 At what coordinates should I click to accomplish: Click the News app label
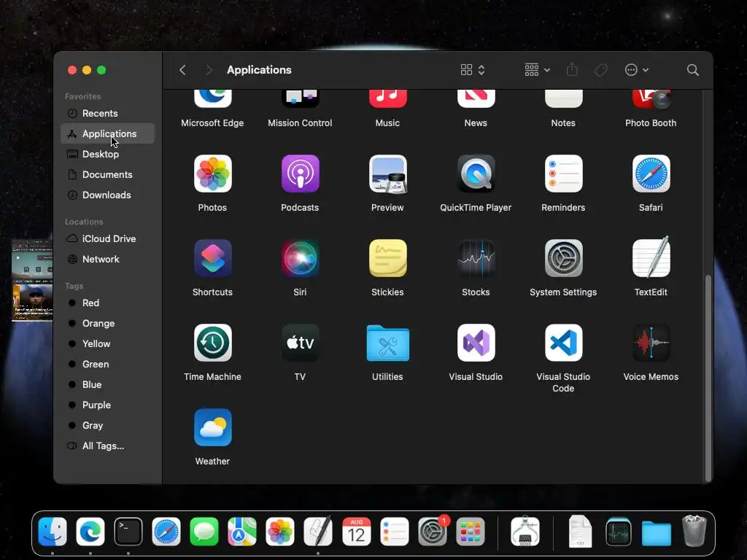(476, 122)
